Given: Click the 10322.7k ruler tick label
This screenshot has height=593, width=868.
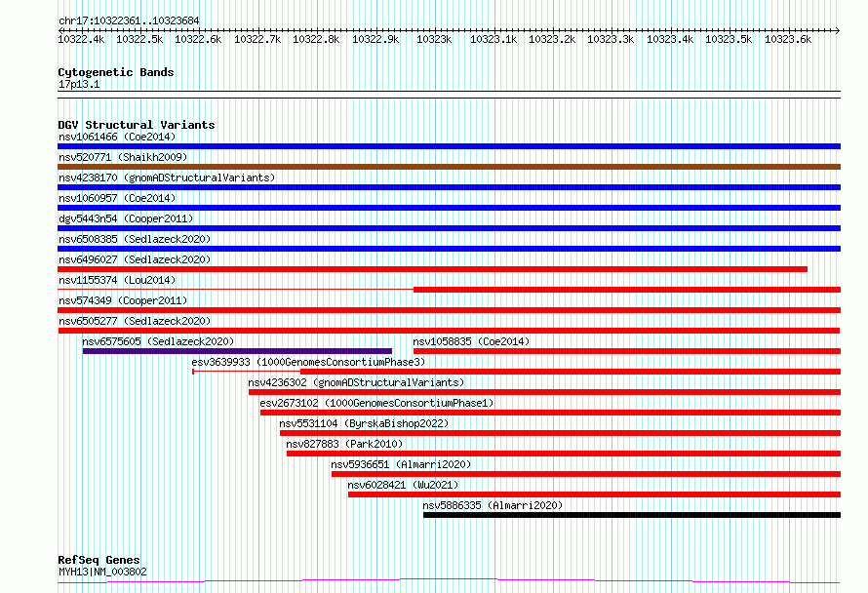Looking at the screenshot, I should click(x=257, y=39).
